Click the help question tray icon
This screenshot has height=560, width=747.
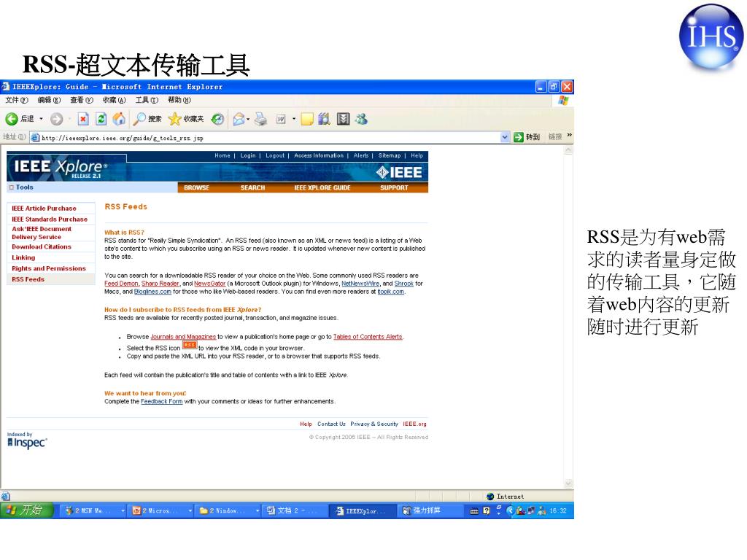click(x=486, y=510)
